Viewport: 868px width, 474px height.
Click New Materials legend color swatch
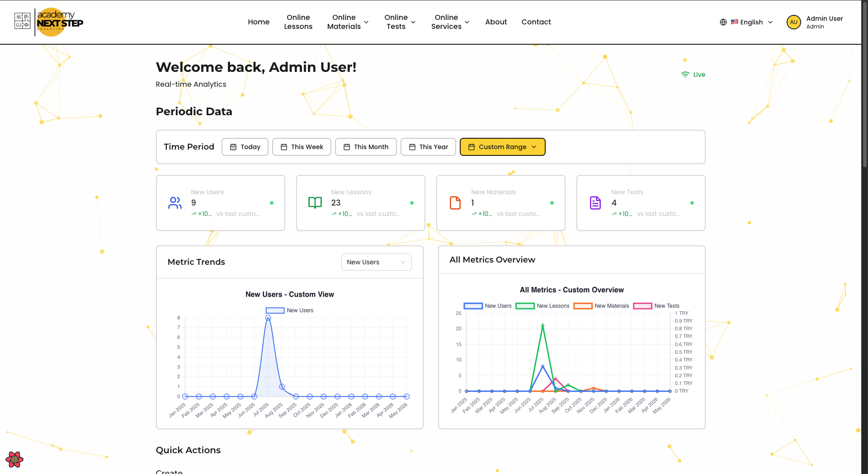click(x=583, y=306)
